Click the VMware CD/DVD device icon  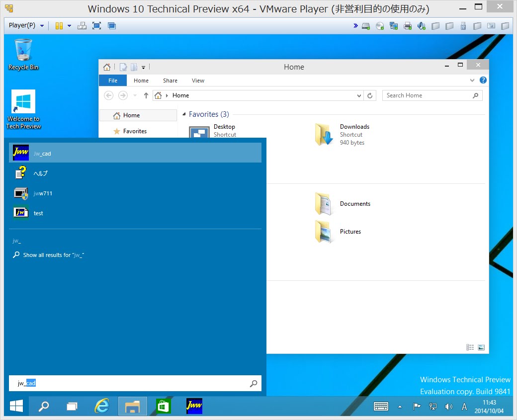coord(380,26)
